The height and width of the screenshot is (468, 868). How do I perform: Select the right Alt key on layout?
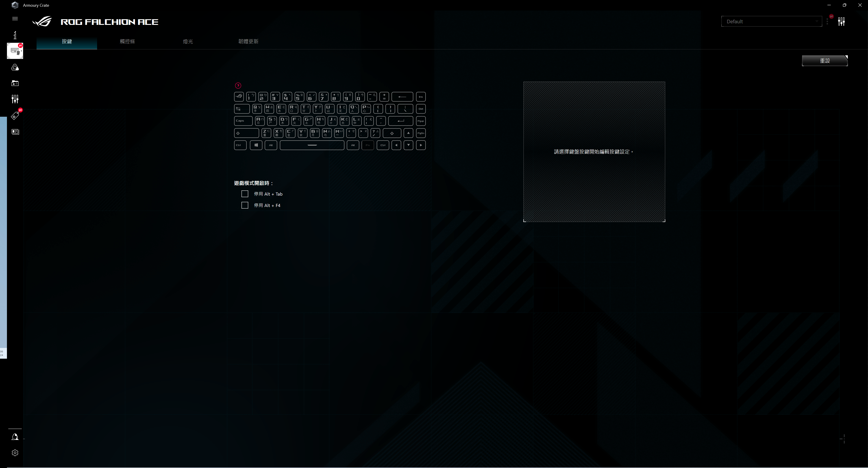click(353, 145)
